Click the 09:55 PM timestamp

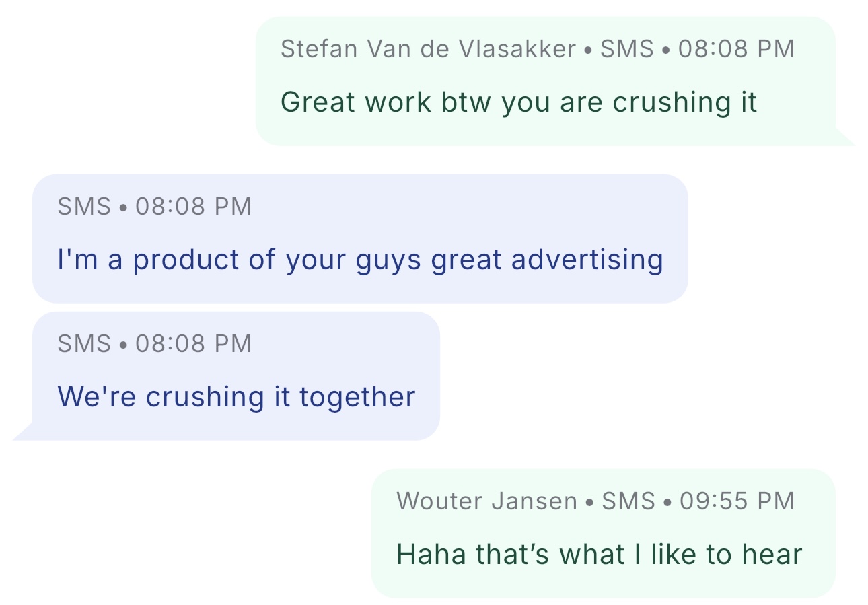pyautogui.click(x=737, y=501)
